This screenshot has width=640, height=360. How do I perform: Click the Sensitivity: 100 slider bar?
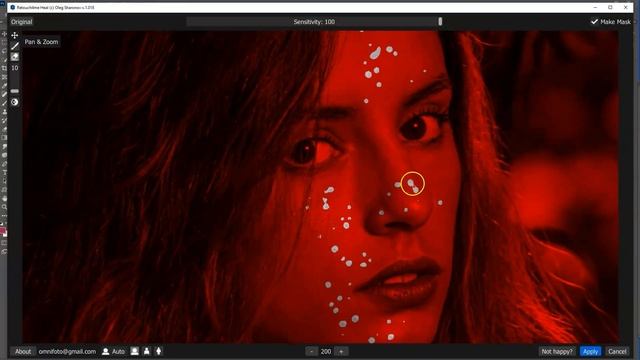coord(314,22)
